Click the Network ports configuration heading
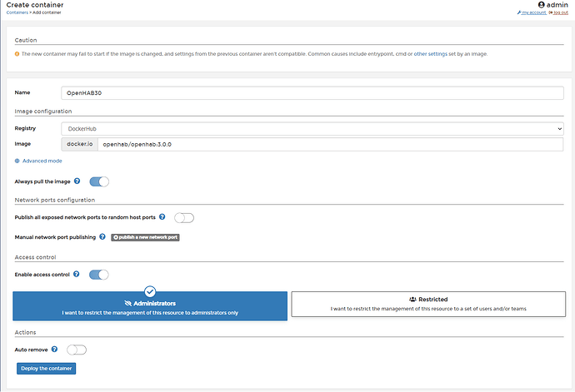Viewport: 575px width, 392px height. click(x=55, y=200)
